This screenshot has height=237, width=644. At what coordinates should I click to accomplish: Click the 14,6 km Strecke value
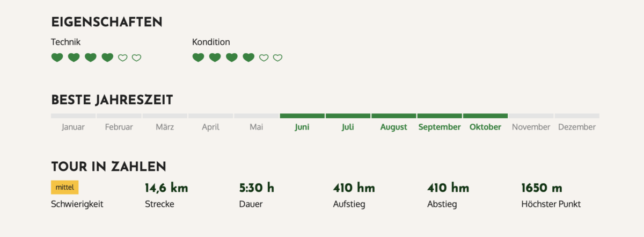pos(166,188)
